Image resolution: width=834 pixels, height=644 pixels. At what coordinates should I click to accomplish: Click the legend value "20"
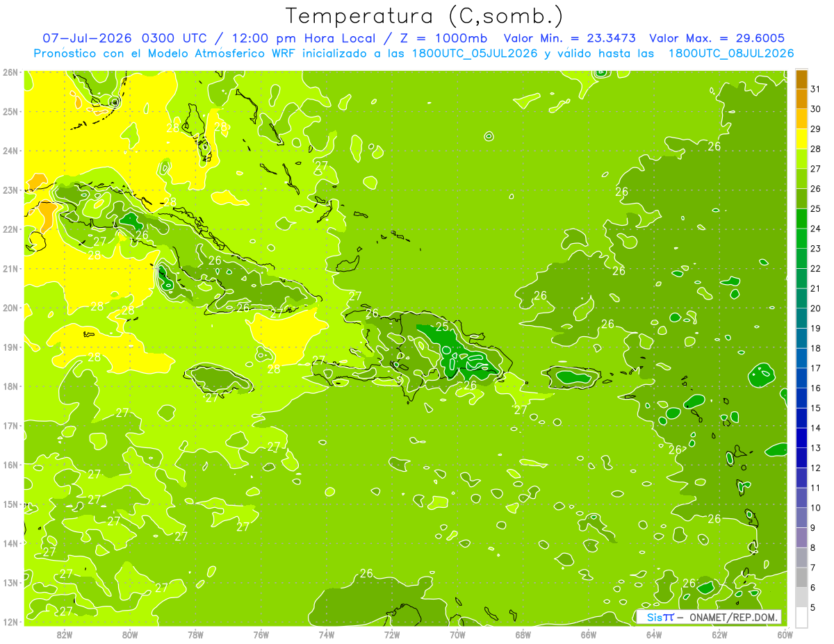tap(815, 308)
